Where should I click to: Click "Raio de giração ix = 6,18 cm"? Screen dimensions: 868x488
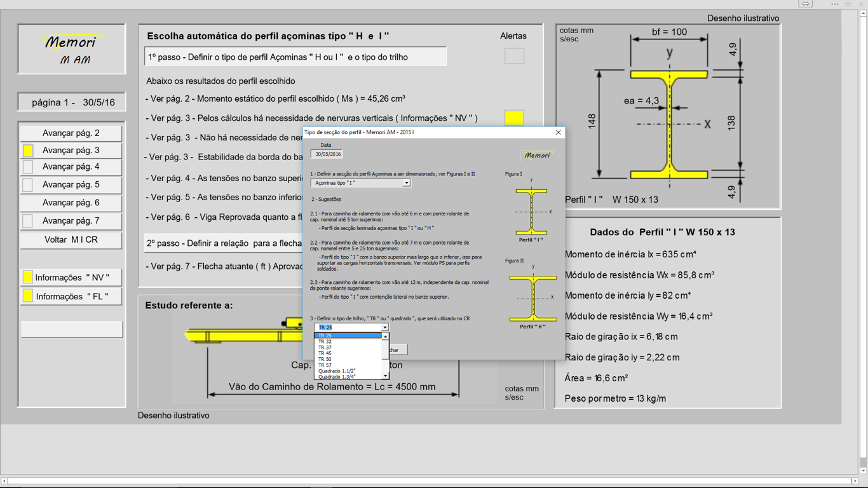pyautogui.click(x=621, y=337)
